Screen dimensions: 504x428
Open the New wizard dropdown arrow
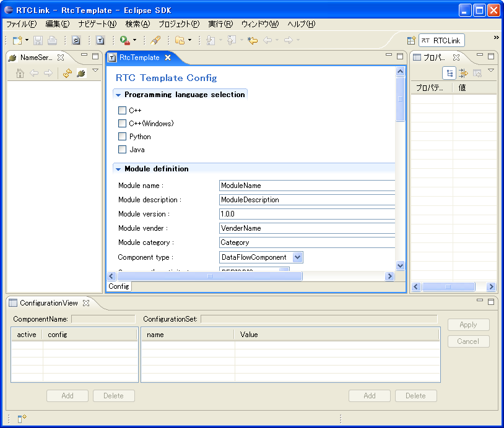tap(27, 40)
